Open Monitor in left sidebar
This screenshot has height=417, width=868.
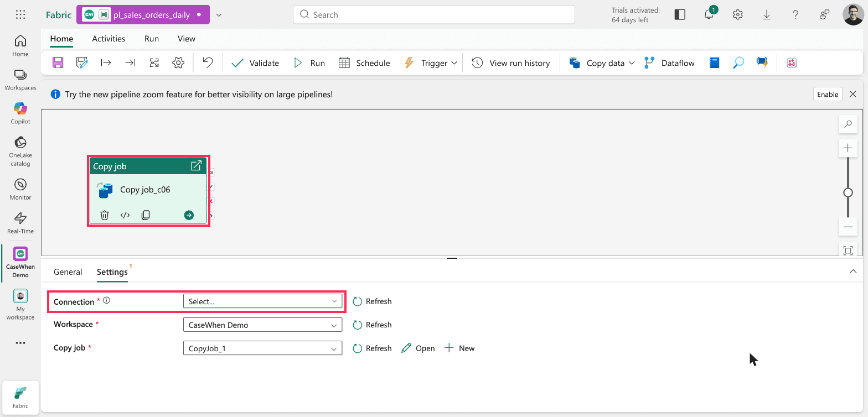pos(20,189)
